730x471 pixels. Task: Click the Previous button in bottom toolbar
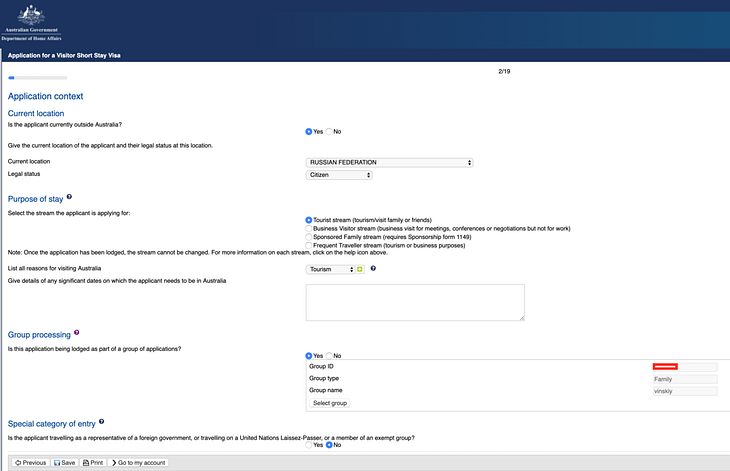(29, 463)
